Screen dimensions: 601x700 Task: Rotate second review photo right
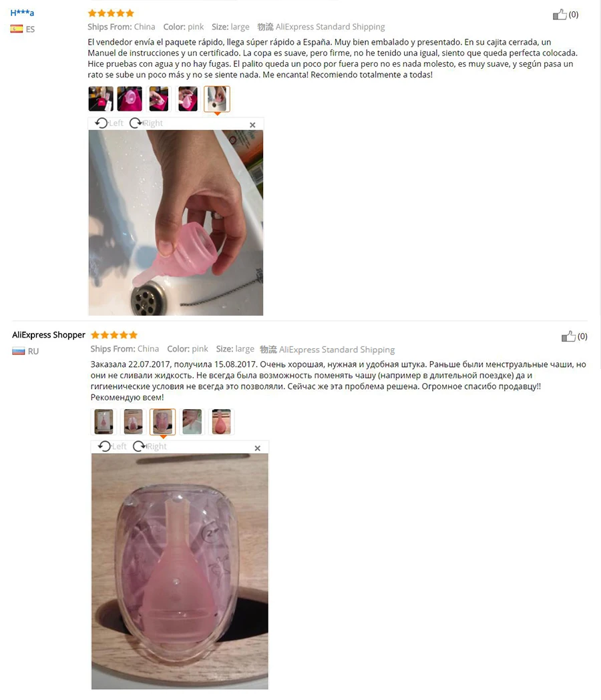click(150, 446)
